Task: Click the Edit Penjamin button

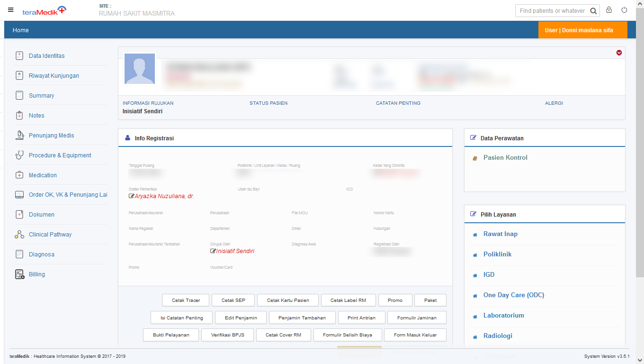Action: click(x=241, y=318)
